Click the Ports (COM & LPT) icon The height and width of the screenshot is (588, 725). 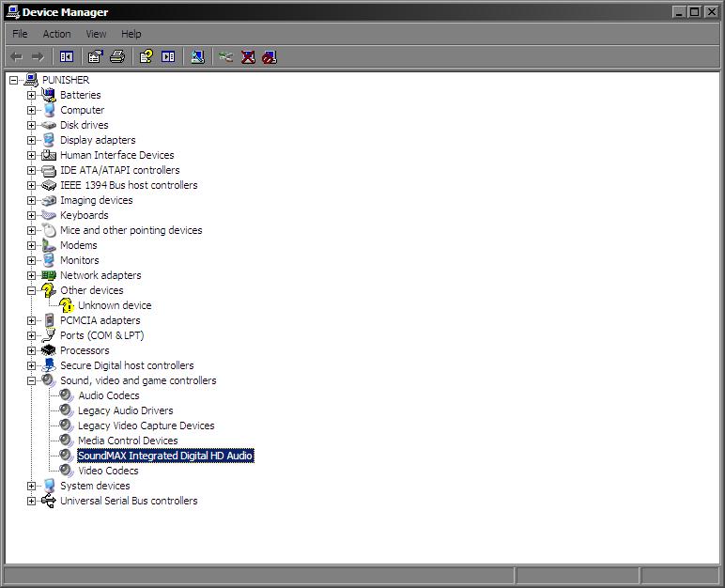[x=49, y=335]
